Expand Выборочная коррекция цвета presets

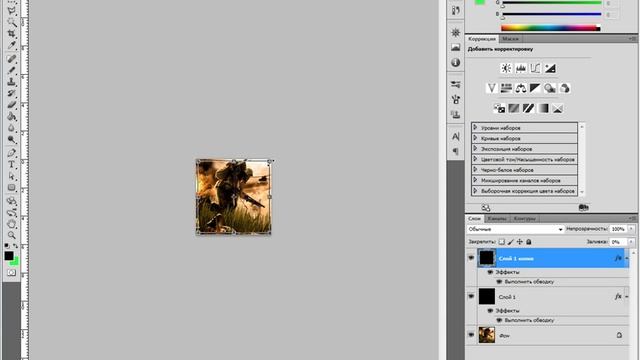(475, 191)
